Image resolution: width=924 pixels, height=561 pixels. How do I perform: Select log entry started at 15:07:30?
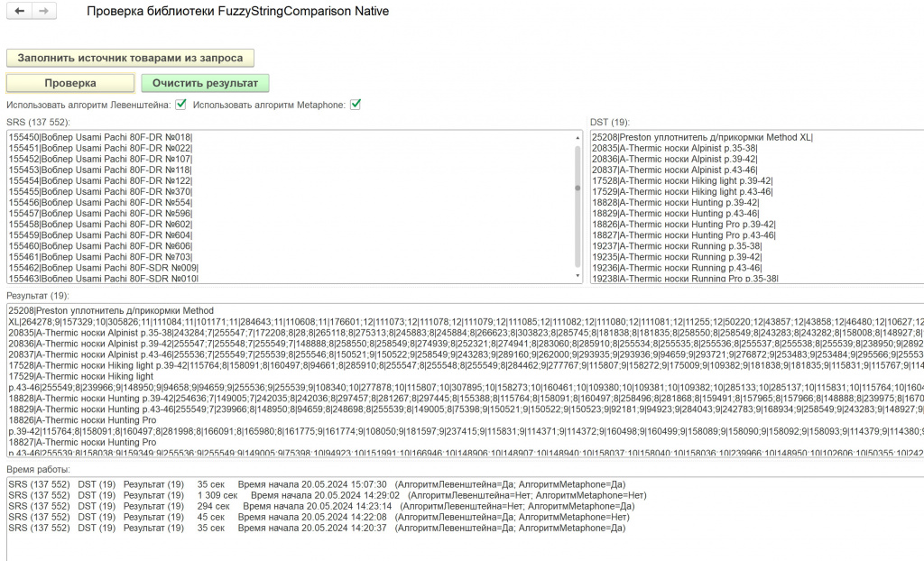pyautogui.click(x=316, y=484)
